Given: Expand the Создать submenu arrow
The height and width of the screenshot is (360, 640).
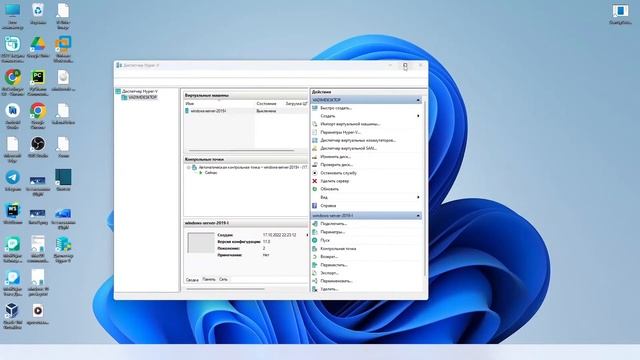Looking at the screenshot, I should [x=418, y=116].
